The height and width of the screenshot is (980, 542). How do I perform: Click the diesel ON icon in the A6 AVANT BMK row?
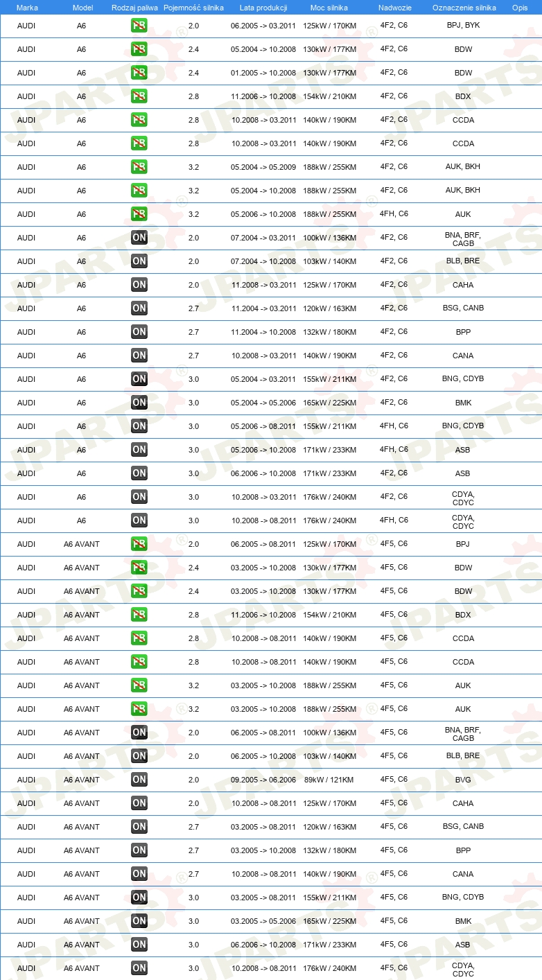(139, 921)
